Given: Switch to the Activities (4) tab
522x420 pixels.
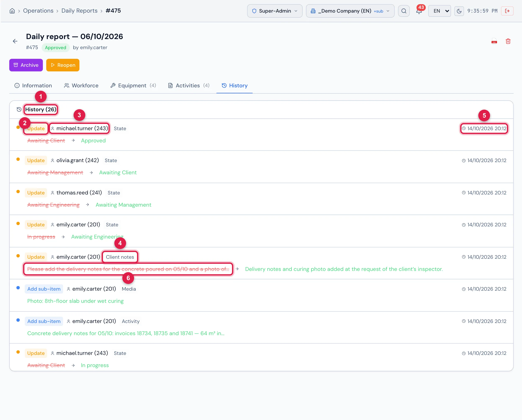Looking at the screenshot, I should [189, 85].
